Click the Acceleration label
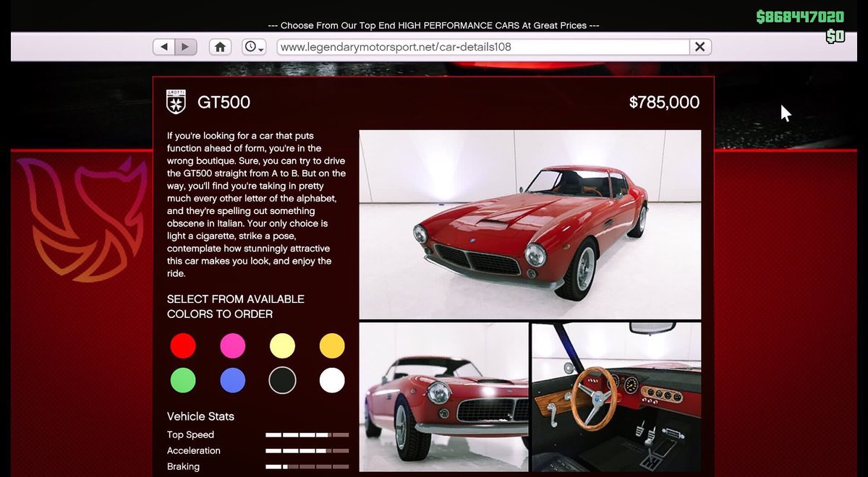The height and width of the screenshot is (477, 868). pos(194,451)
